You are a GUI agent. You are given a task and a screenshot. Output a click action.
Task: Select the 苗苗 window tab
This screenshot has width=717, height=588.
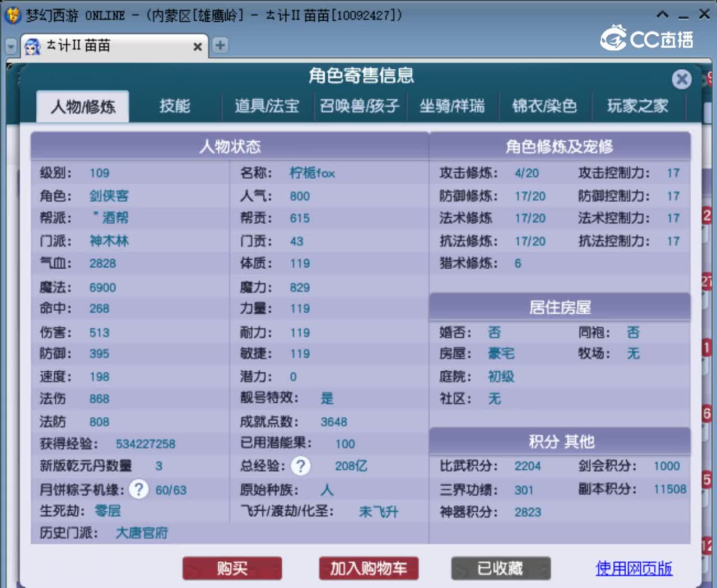click(115, 46)
